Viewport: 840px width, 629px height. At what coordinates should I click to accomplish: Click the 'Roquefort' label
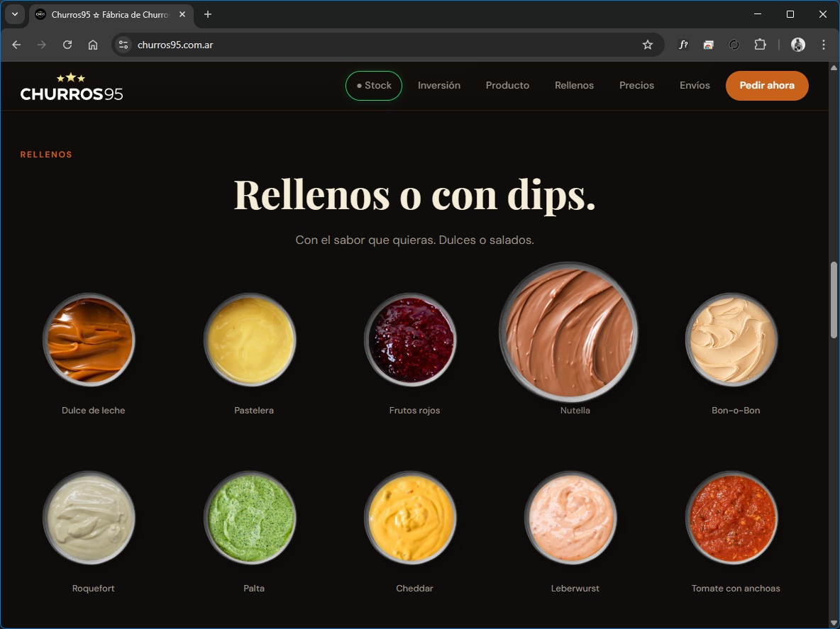pos(93,589)
